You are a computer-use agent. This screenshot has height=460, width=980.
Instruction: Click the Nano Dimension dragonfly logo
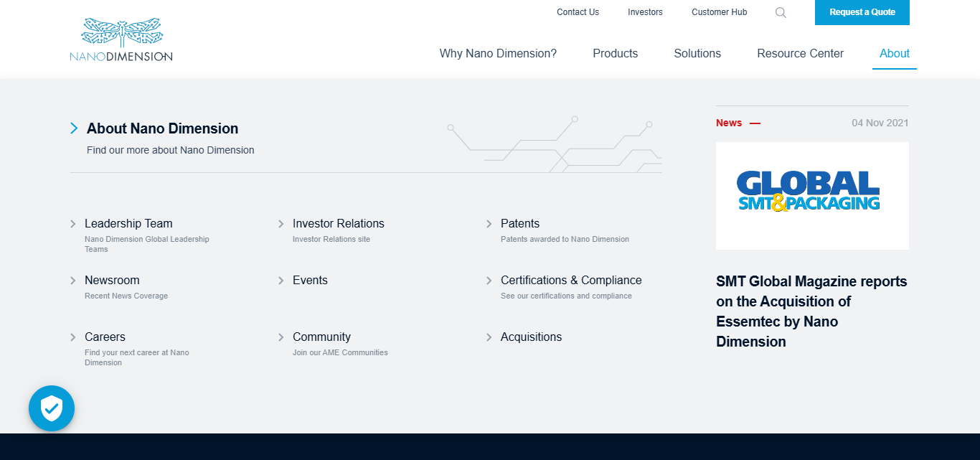pyautogui.click(x=121, y=39)
